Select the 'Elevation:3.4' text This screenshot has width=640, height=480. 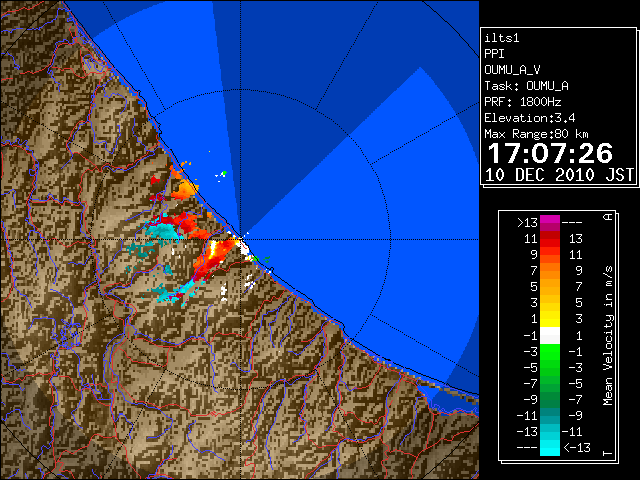[x=530, y=118]
